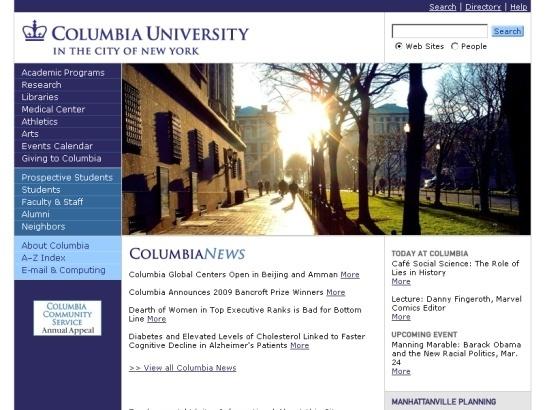Open E-mail & Computing in the sidebar
This screenshot has height=410, width=545.
click(x=63, y=270)
